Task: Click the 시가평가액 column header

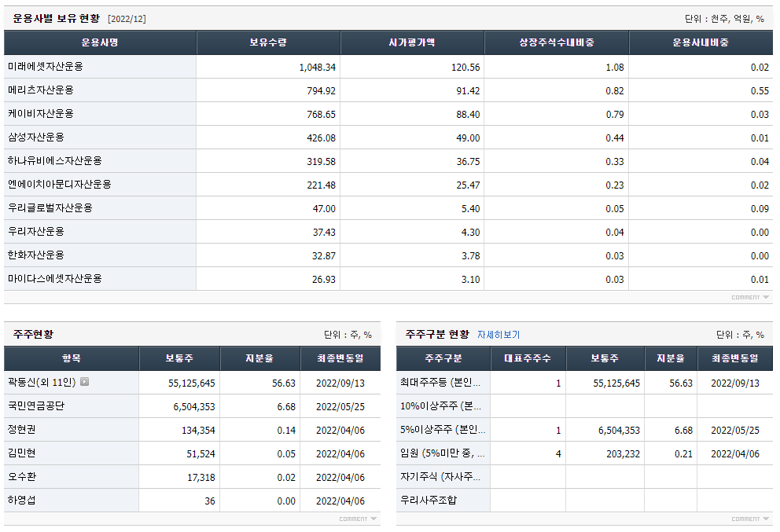Action: click(x=412, y=42)
